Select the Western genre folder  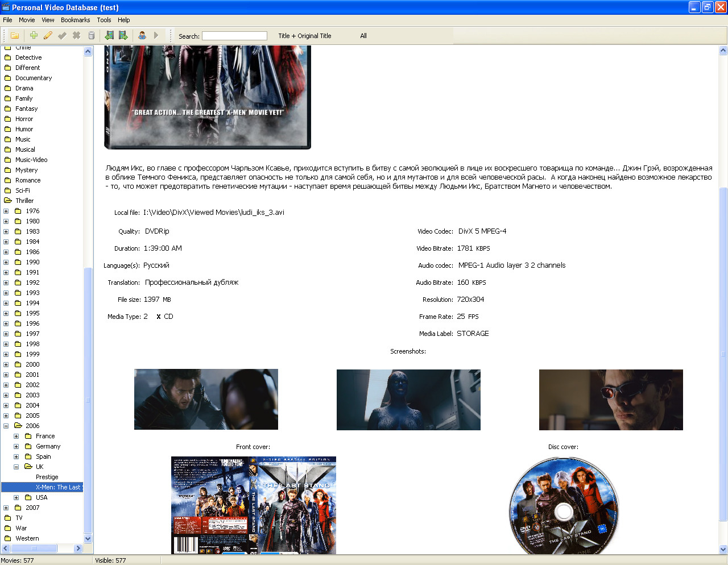[x=27, y=538]
